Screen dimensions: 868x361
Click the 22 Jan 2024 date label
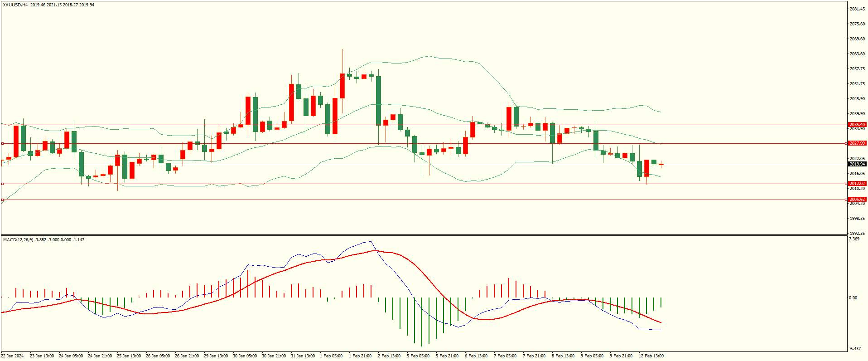tap(13, 356)
